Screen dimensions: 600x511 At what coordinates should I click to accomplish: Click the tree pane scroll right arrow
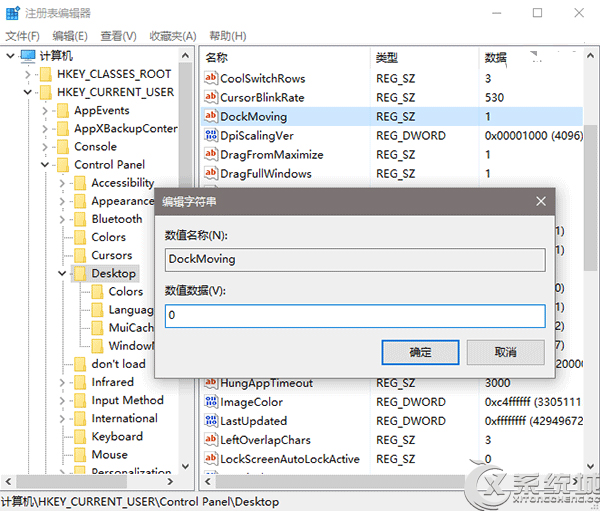point(170,482)
